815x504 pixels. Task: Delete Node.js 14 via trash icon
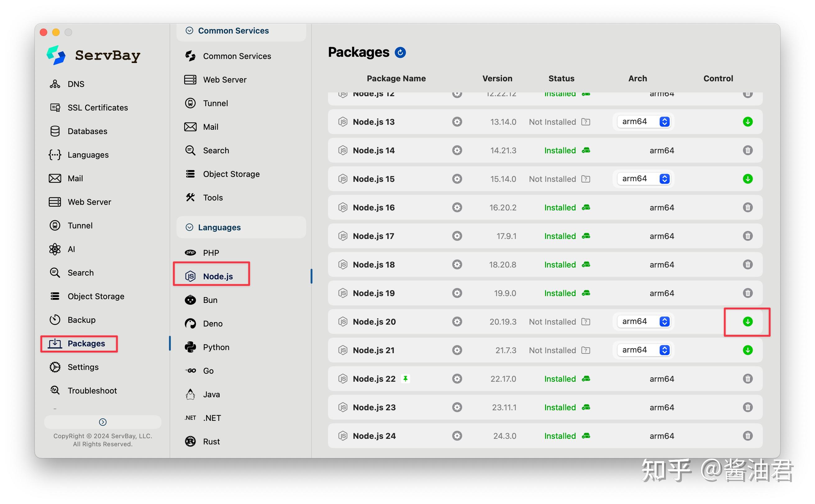pyautogui.click(x=747, y=150)
